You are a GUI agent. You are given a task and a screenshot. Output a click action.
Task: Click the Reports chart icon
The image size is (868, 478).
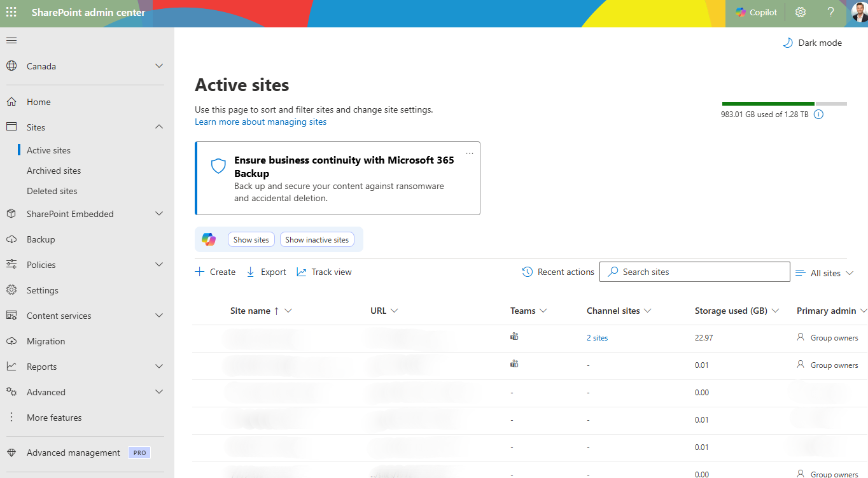point(11,367)
